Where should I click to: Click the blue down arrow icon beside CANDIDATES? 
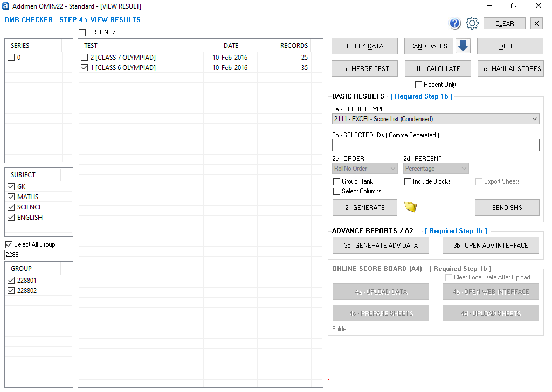tap(463, 46)
